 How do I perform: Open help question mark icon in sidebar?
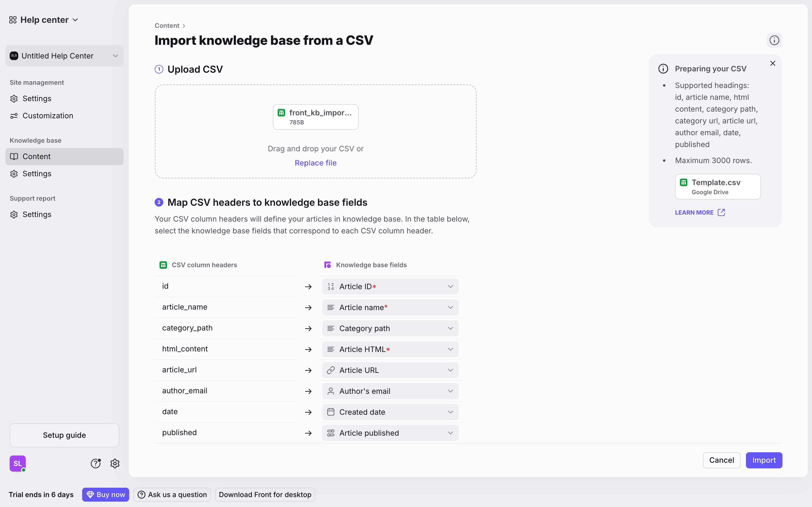[96, 464]
